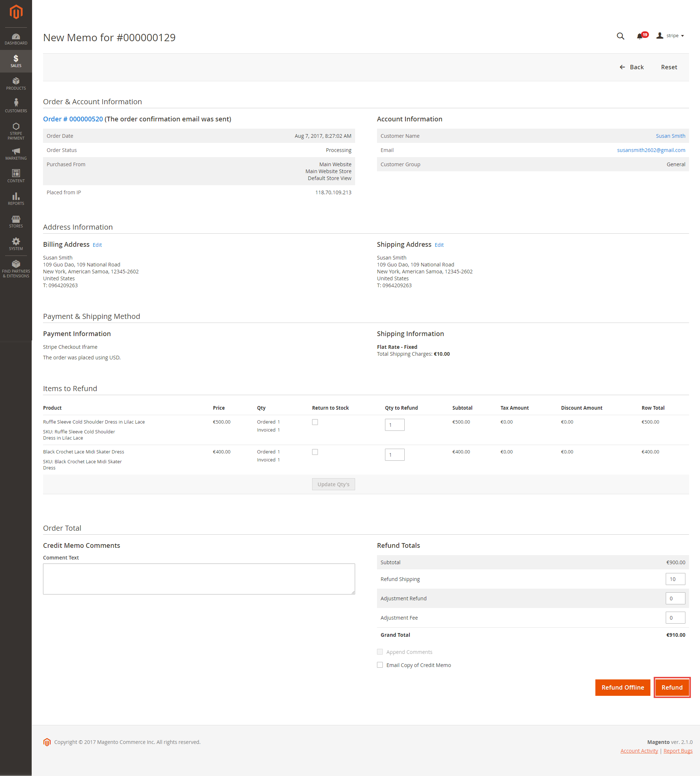Enable Email Copy of Credit Memo
This screenshot has width=700, height=776.
[380, 665]
